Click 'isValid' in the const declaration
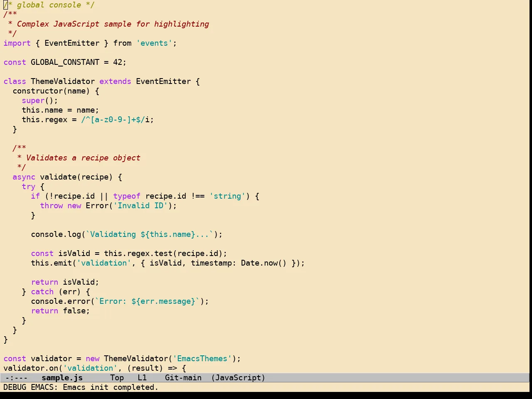The width and height of the screenshot is (532, 399). click(x=74, y=254)
